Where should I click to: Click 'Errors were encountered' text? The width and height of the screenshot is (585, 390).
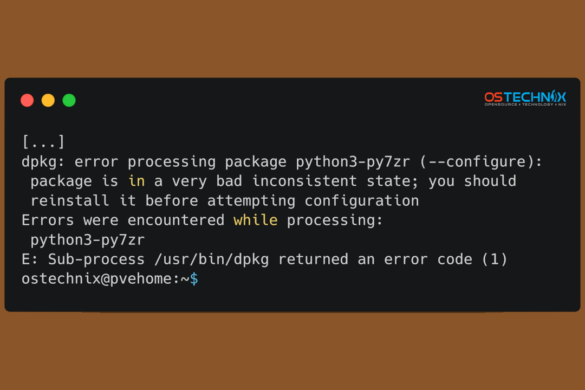(x=123, y=220)
